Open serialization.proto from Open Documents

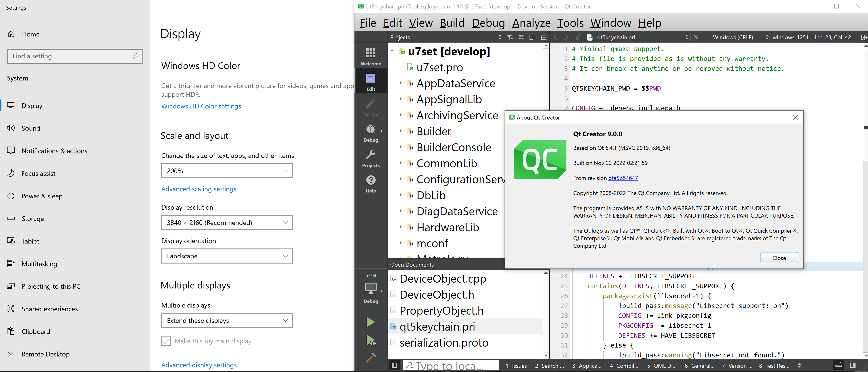coord(444,343)
